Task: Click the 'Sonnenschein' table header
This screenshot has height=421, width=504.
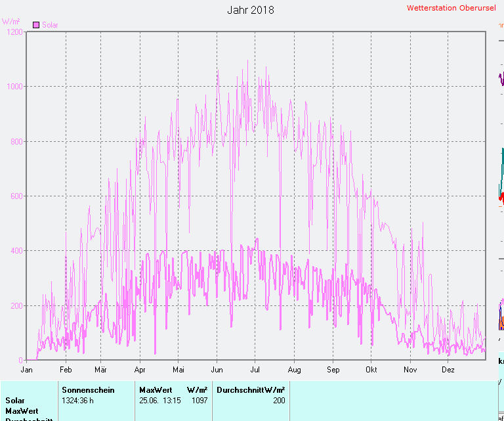Action: (88, 390)
